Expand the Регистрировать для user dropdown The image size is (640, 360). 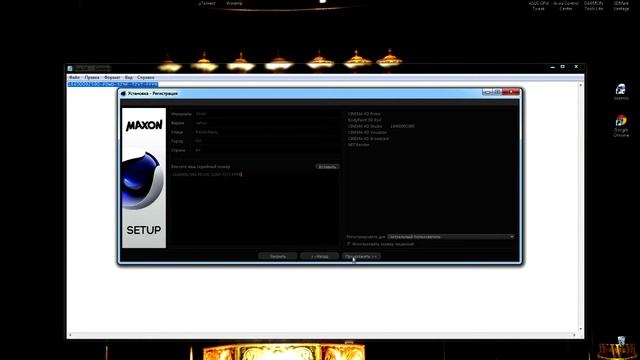pyautogui.click(x=451, y=237)
